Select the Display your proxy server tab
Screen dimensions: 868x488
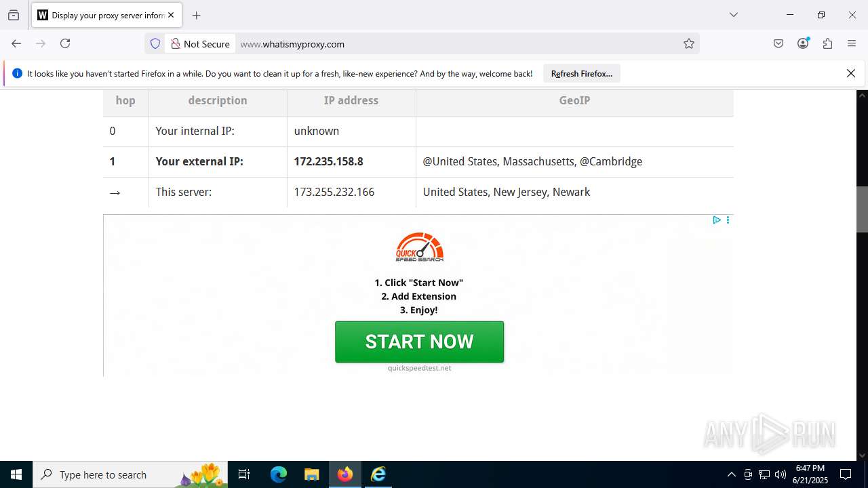[107, 15]
